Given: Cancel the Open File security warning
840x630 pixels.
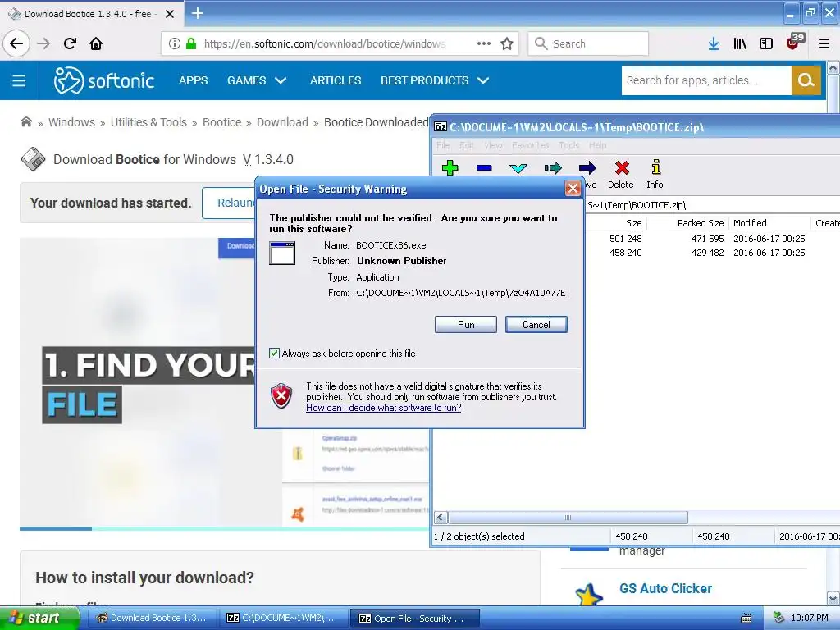Looking at the screenshot, I should (536, 324).
